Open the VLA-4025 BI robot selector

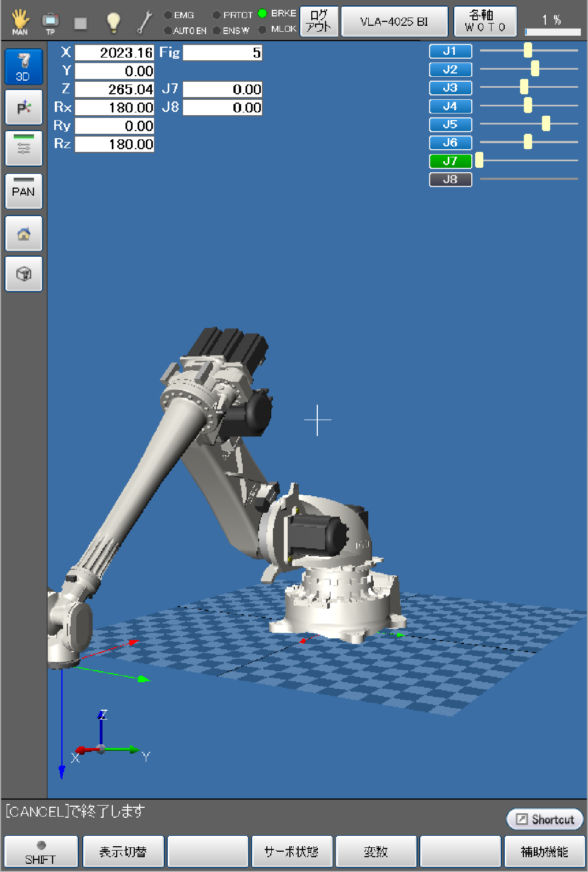pyautogui.click(x=394, y=22)
